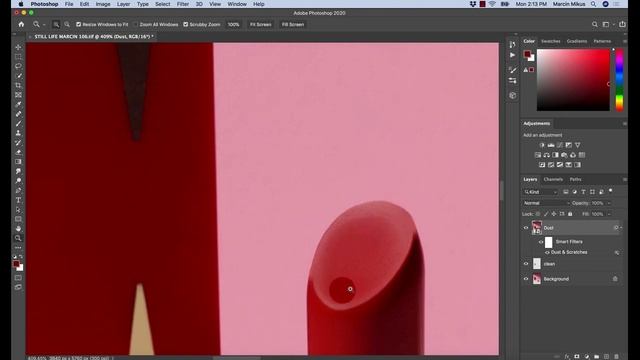The height and width of the screenshot is (360, 640).
Task: Select the Eyedropper tool
Action: tap(18, 104)
